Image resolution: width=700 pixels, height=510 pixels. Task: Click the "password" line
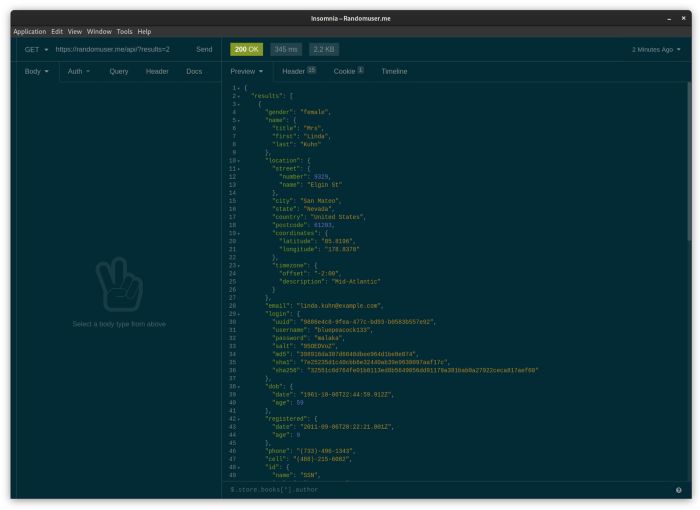[x=308, y=338]
